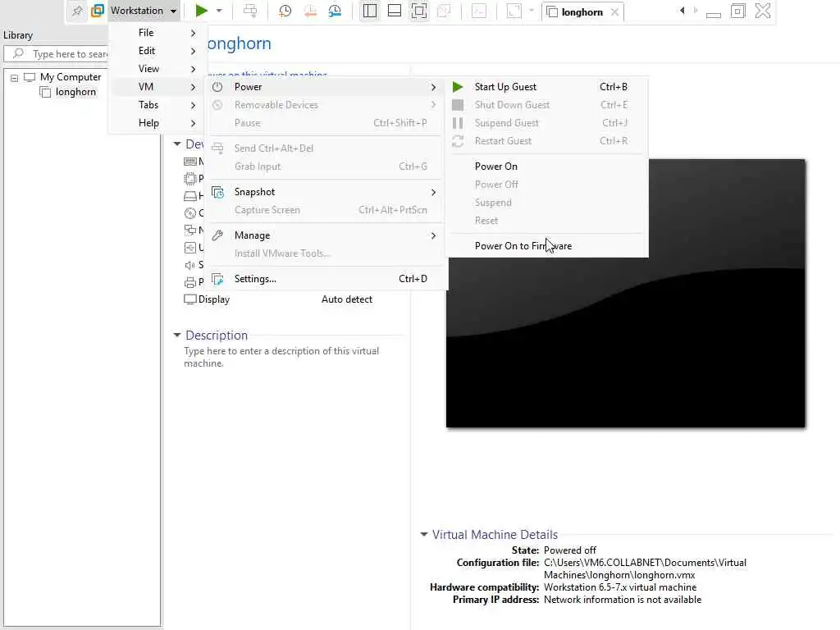Screen dimensions: 840x630
Task: Choose Power On from submenu
Action: 548,166
